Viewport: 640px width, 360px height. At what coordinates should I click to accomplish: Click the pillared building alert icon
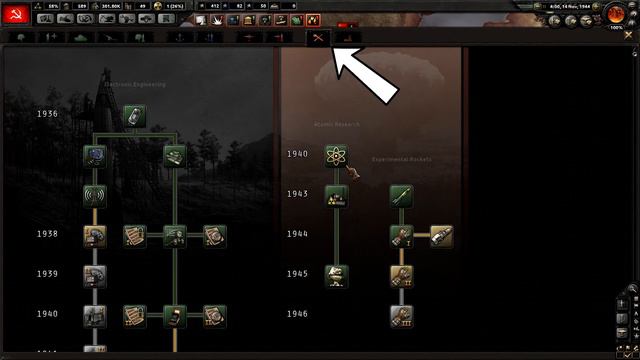click(x=249, y=20)
